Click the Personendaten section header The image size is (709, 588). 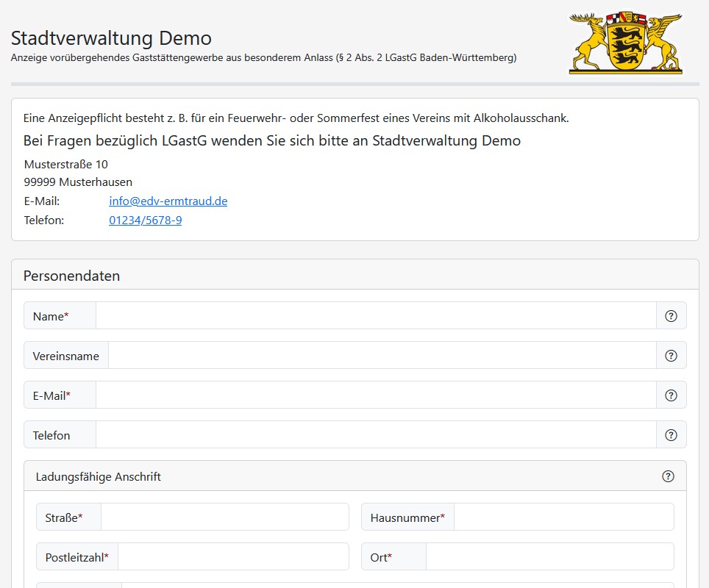point(72,276)
